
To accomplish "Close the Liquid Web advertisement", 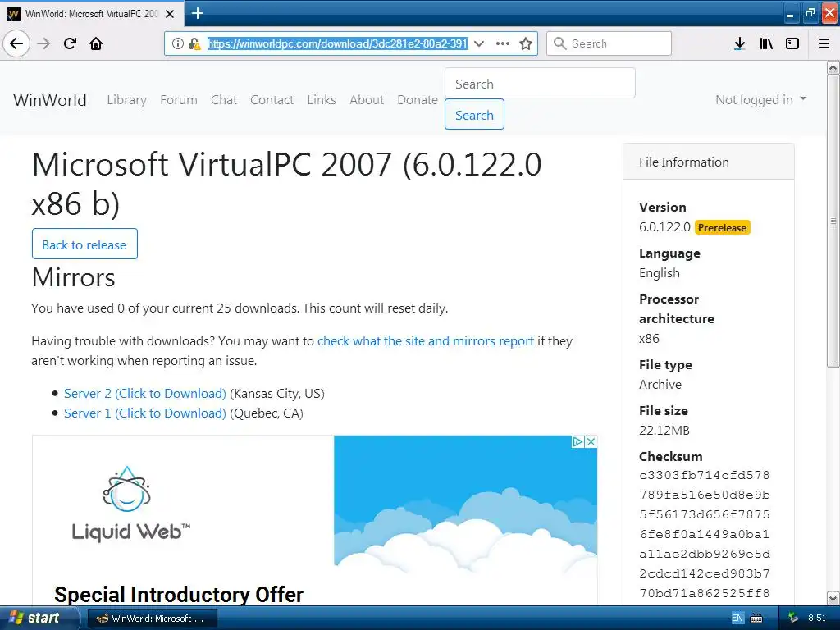I will tap(591, 442).
